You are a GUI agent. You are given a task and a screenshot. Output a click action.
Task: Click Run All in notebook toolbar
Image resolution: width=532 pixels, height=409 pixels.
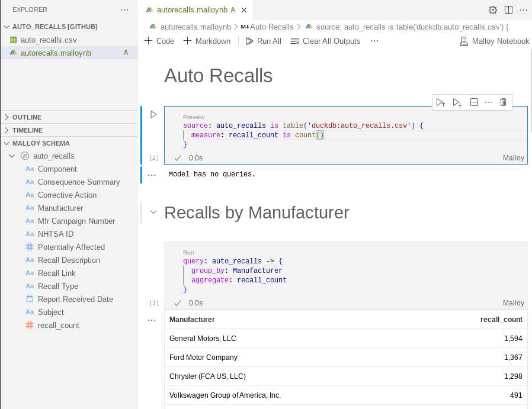[x=263, y=41]
